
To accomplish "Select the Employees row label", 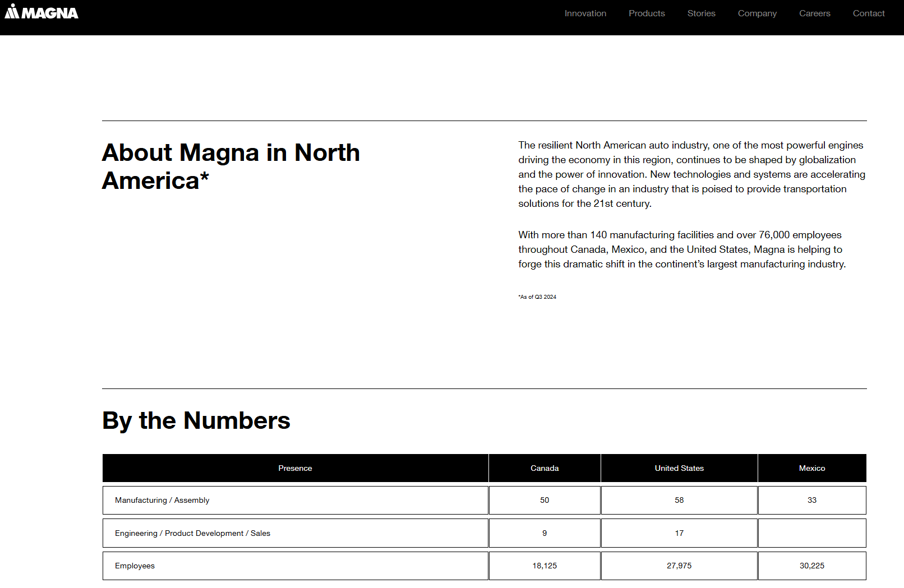I will tap(135, 566).
